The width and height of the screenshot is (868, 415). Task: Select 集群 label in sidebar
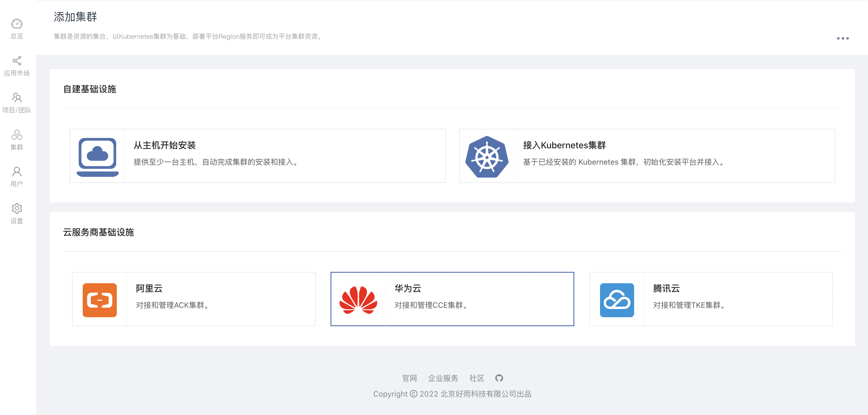[x=17, y=147]
